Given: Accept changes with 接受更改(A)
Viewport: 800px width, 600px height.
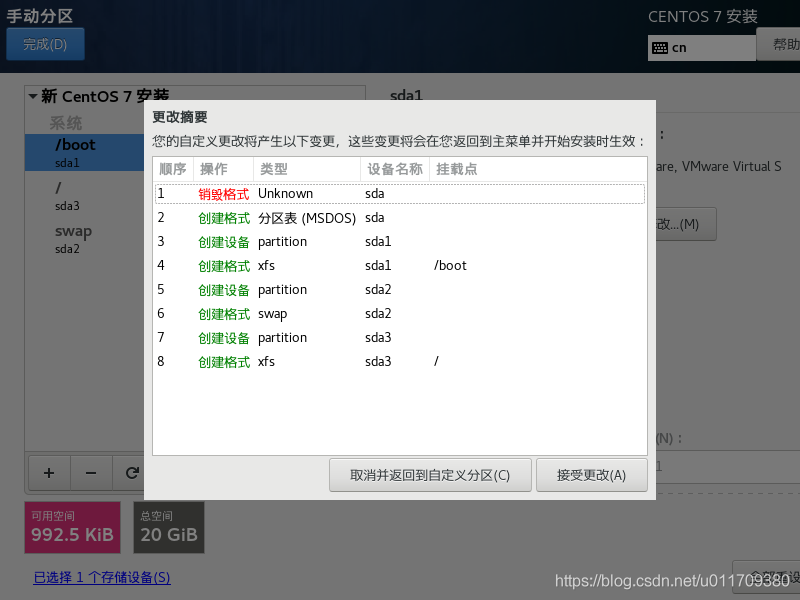Looking at the screenshot, I should point(591,475).
